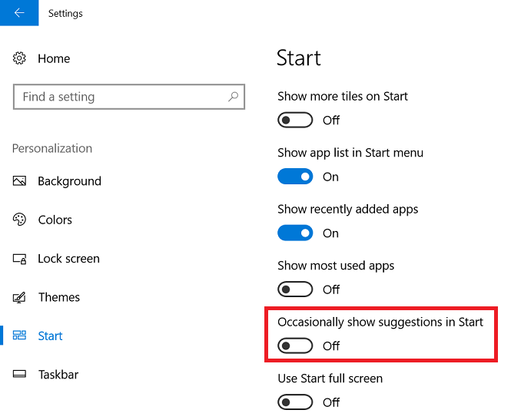
Task: Enable Show more tiles on Start
Action: [x=295, y=120]
